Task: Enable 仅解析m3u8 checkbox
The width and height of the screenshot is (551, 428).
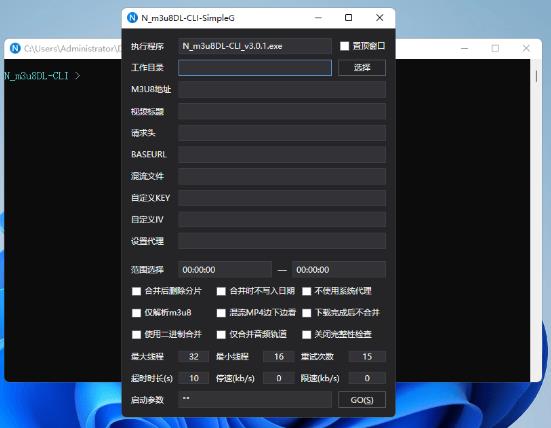Action: point(136,313)
